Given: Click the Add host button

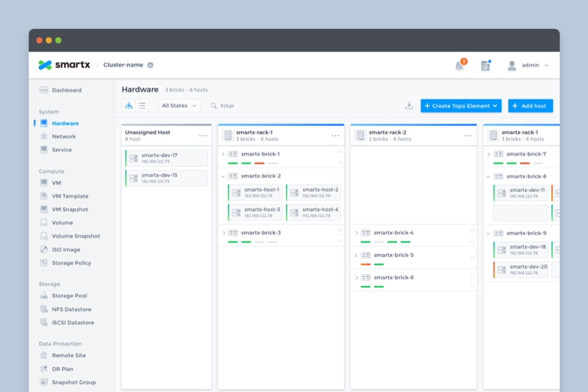Looking at the screenshot, I should [530, 106].
